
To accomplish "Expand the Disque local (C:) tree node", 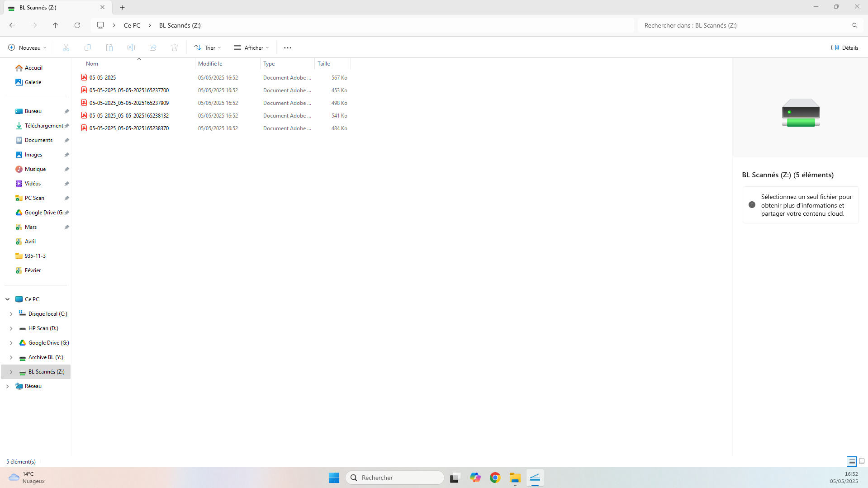I will coord(11,314).
